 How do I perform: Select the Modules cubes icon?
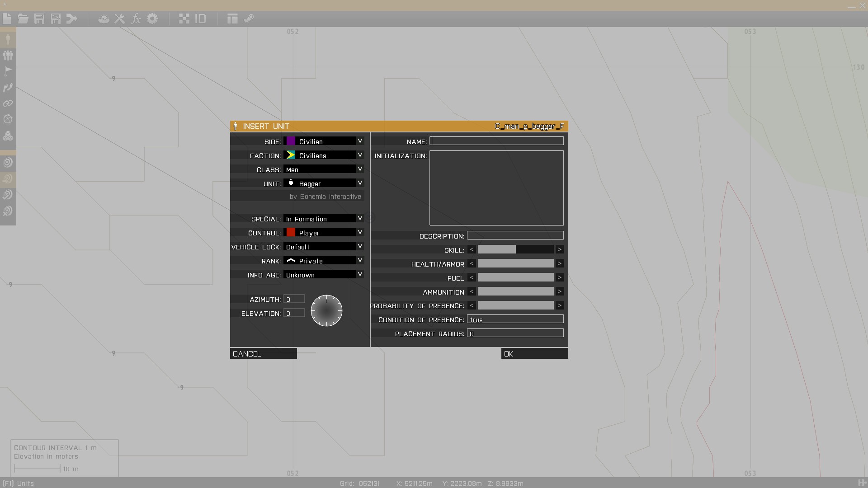point(8,136)
